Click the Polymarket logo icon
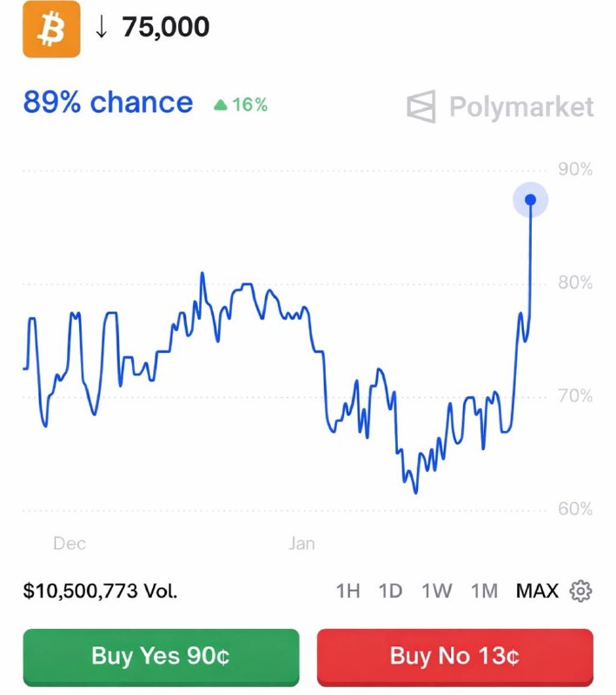This screenshot has width=616, height=695. pos(420,106)
